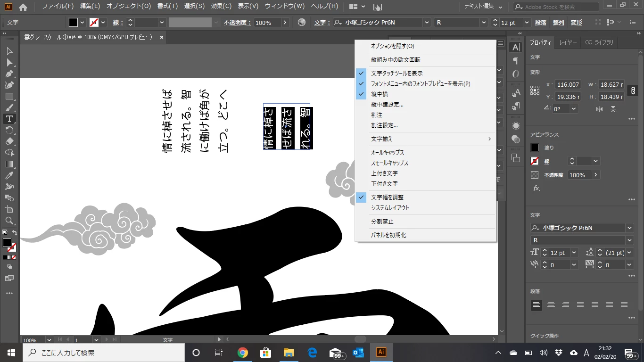Screen dimensions: 644x362
Task: Click the fill color swatch in control bar
Action: [74, 23]
